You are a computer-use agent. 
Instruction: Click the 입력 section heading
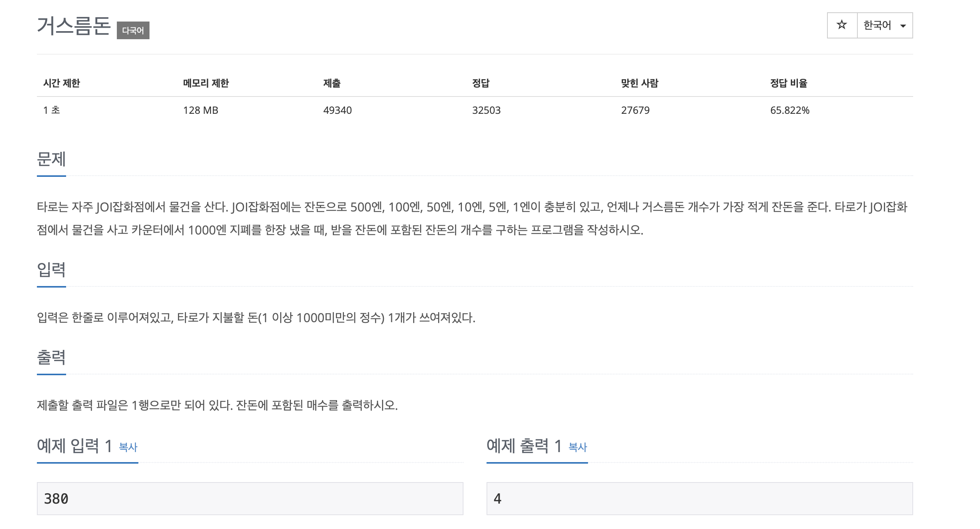51,269
